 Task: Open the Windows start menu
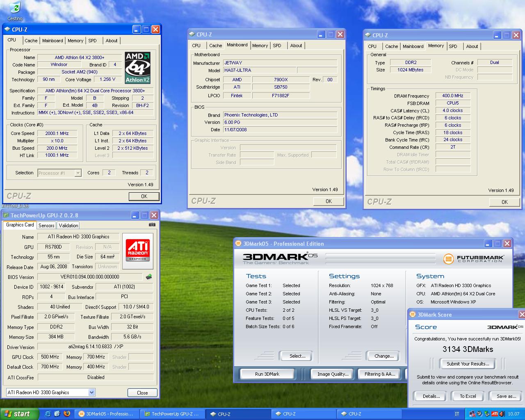pyautogui.click(x=19, y=414)
